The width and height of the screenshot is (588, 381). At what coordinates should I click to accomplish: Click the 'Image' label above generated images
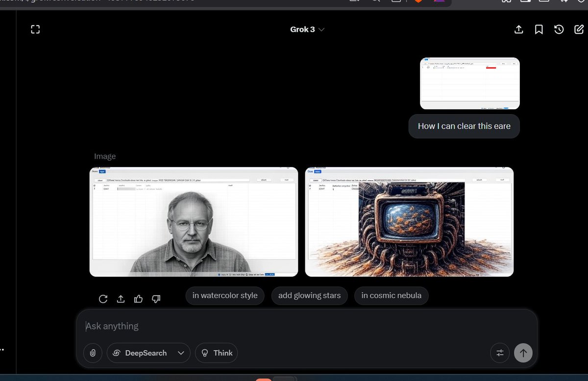105,156
